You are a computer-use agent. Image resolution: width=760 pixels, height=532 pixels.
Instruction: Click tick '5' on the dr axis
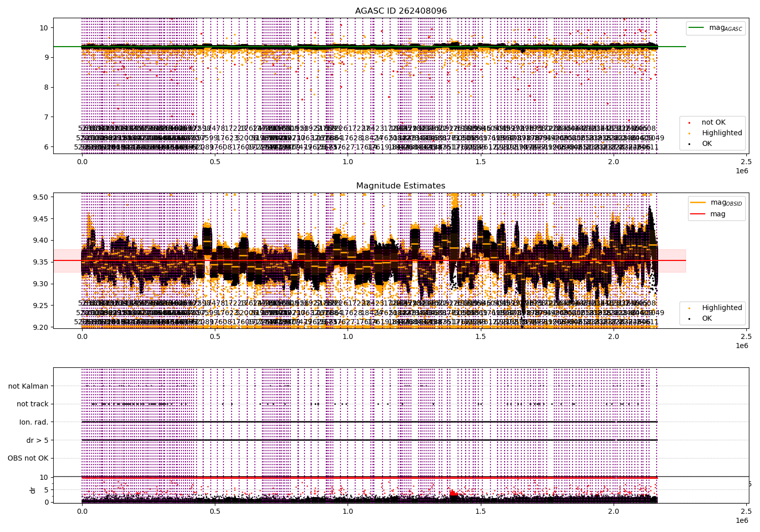pos(47,490)
